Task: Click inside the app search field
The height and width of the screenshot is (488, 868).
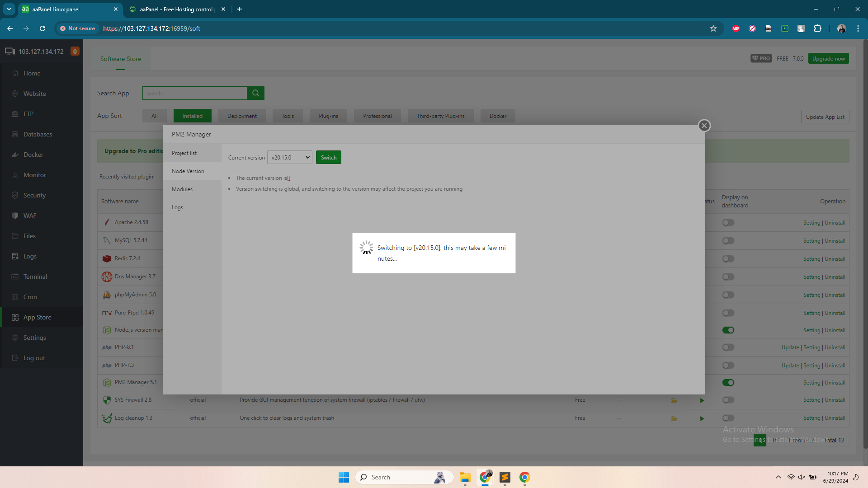Action: tap(194, 93)
